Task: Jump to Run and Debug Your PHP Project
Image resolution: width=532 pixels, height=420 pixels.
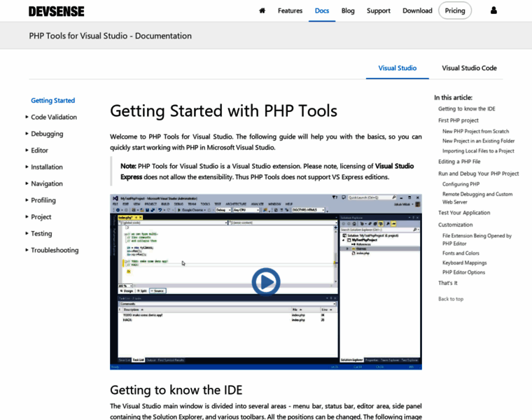Action: click(x=478, y=174)
